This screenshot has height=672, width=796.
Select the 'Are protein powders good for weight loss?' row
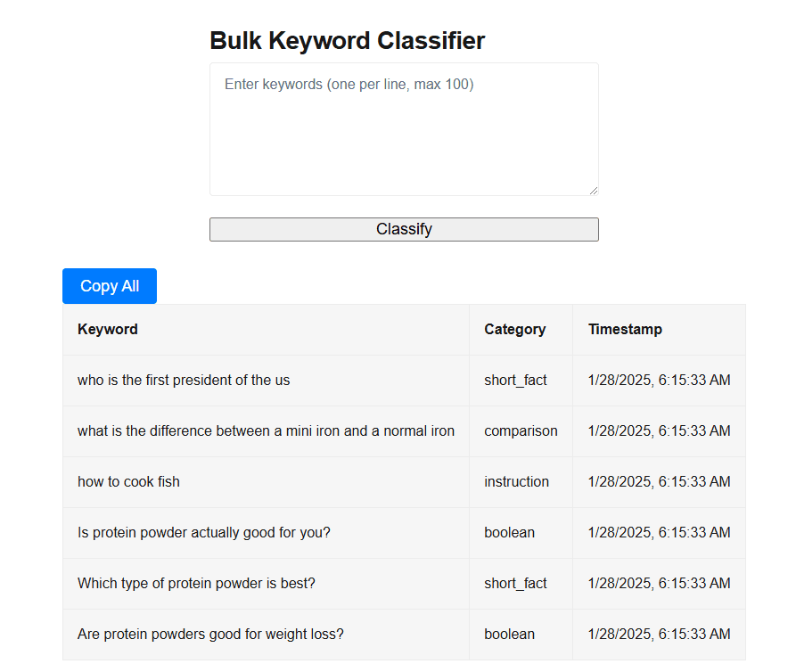tap(210, 634)
